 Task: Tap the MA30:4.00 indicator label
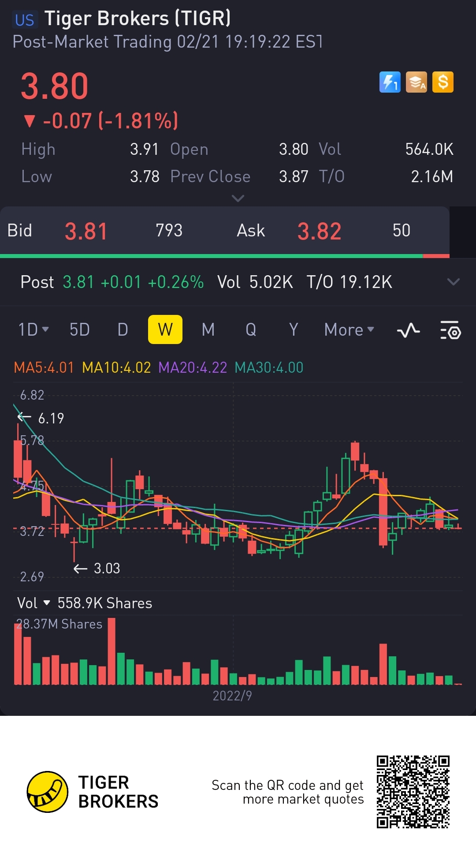click(269, 367)
